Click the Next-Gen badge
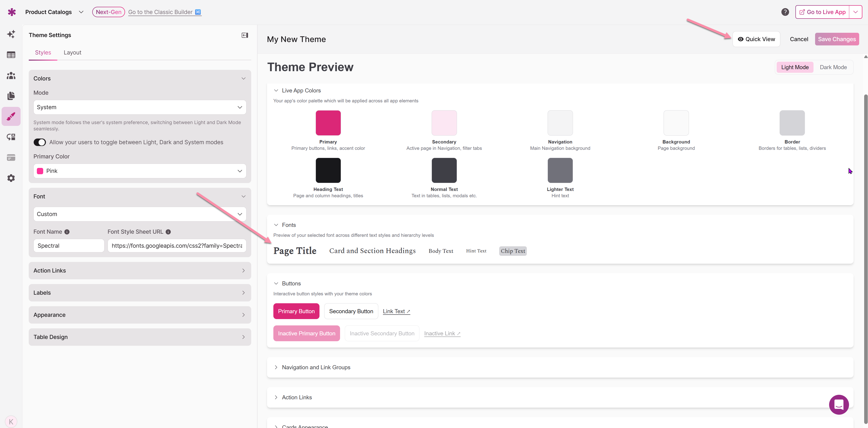Screen dimensions: 868x428 tap(109, 12)
